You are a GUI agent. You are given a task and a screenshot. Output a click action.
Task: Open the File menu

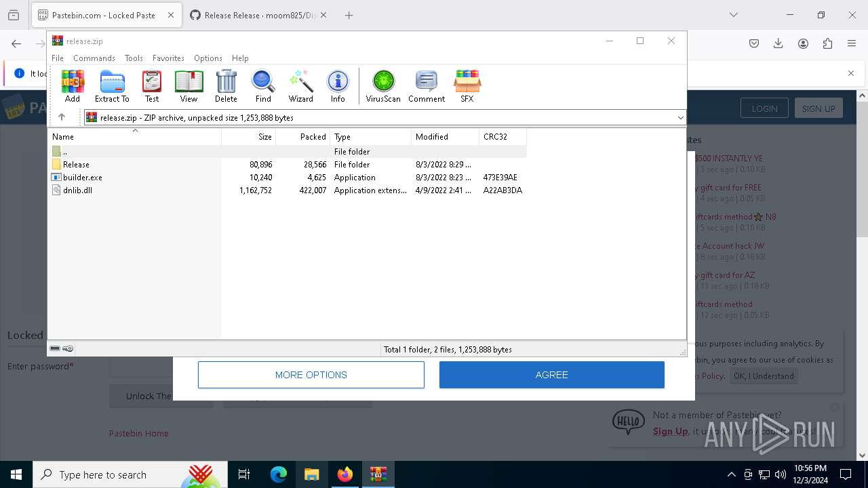[58, 58]
